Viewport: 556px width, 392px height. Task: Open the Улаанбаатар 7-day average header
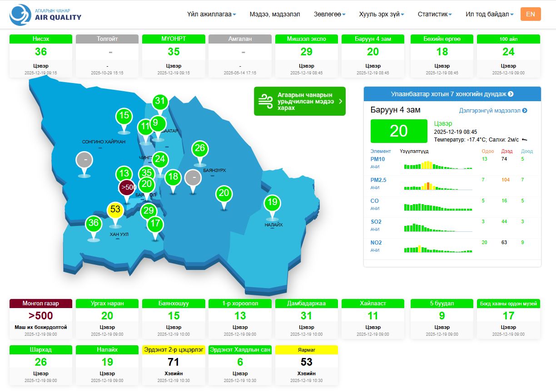tap(452, 94)
